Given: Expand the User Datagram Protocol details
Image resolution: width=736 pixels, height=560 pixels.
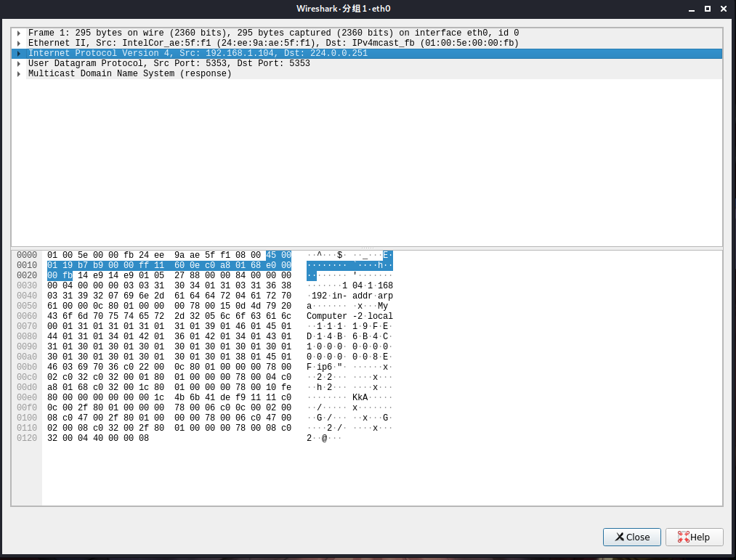Looking at the screenshot, I should click(20, 63).
